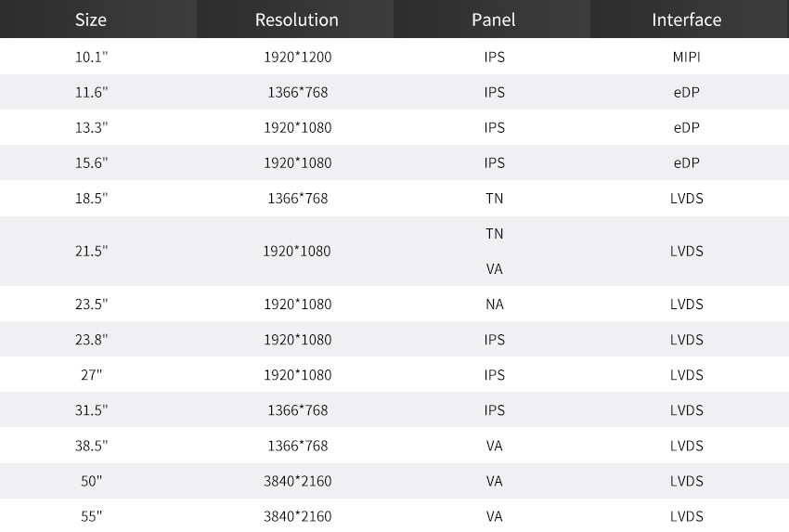This screenshot has height=532, width=789.
Task: Click the 55" size cell
Action: pyautogui.click(x=92, y=516)
